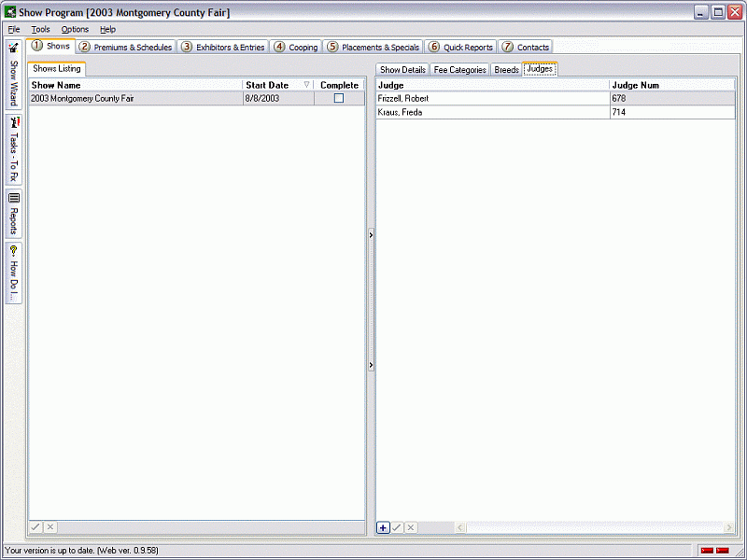Switch to the Contacts tab

coord(526,47)
